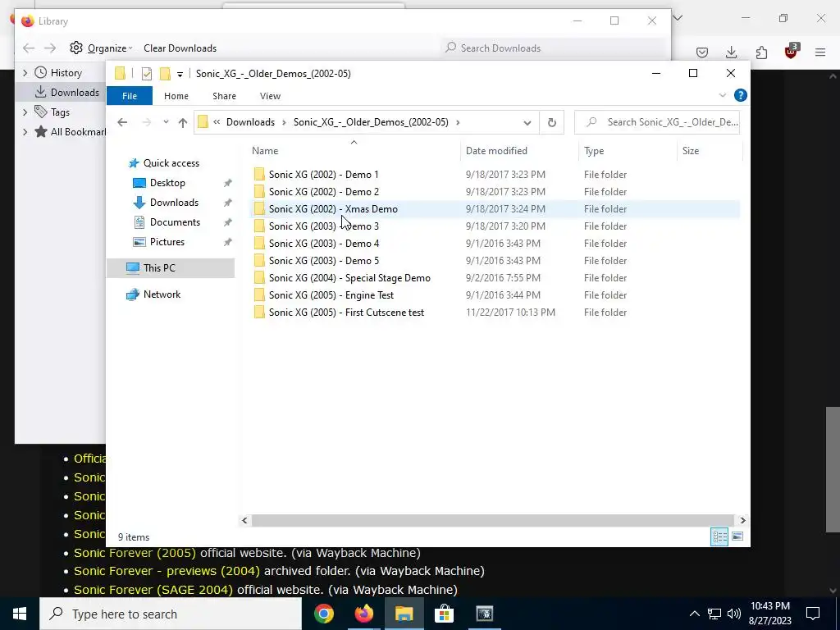Open the Home ribbon tab
This screenshot has height=630, width=840.
pyautogui.click(x=176, y=96)
